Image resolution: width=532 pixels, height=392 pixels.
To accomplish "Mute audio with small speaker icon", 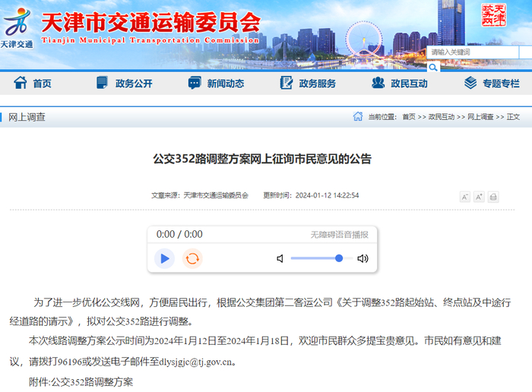I will pos(280,259).
